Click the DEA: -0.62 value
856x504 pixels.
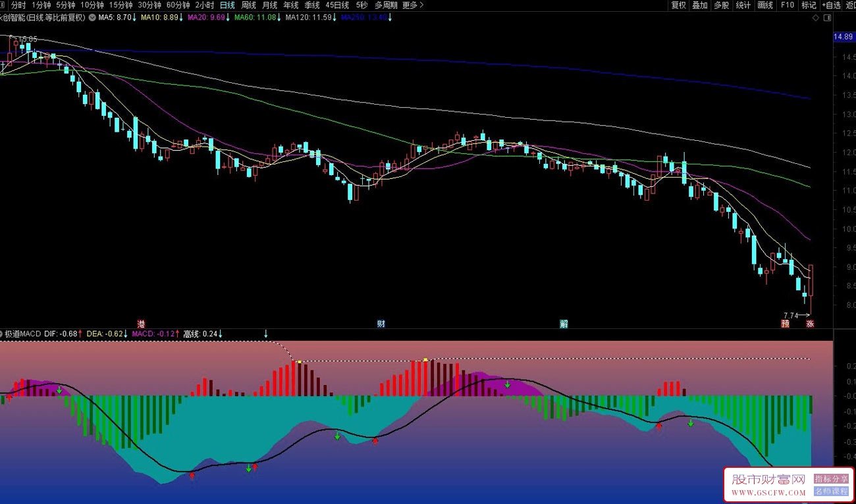pos(107,334)
